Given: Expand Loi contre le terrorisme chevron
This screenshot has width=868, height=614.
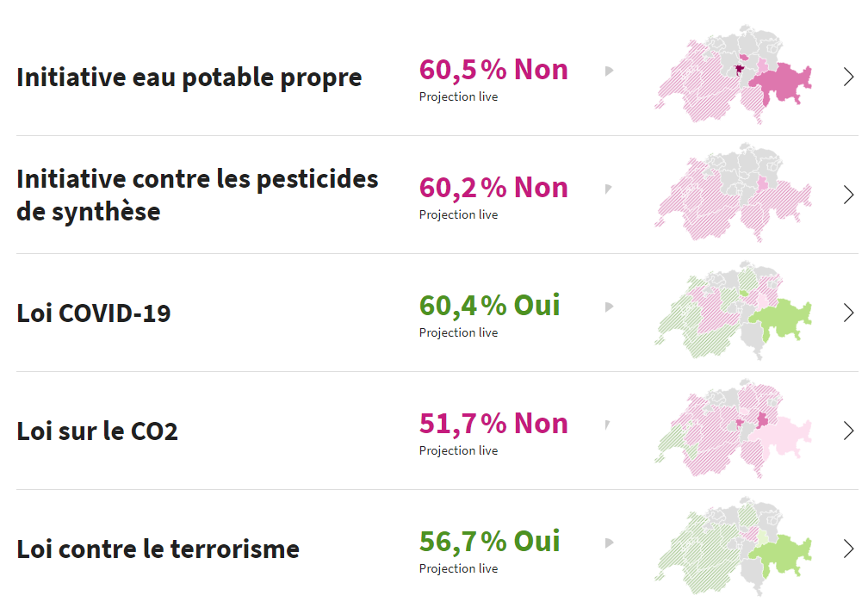Looking at the screenshot, I should pos(849,549).
